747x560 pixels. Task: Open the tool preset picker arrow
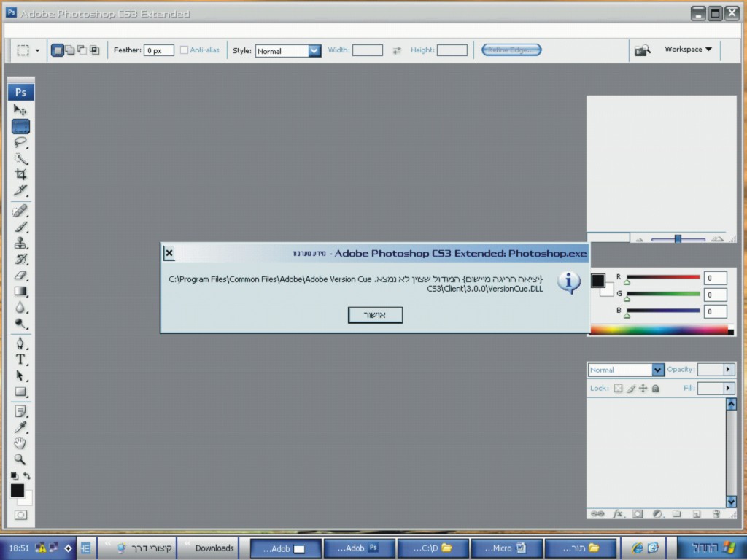tap(37, 50)
